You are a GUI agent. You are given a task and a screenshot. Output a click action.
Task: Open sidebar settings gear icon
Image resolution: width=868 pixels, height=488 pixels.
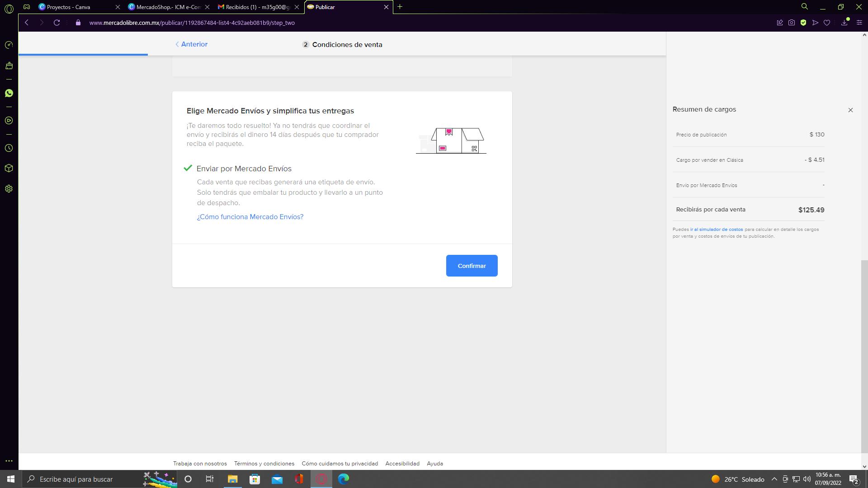[x=9, y=189]
